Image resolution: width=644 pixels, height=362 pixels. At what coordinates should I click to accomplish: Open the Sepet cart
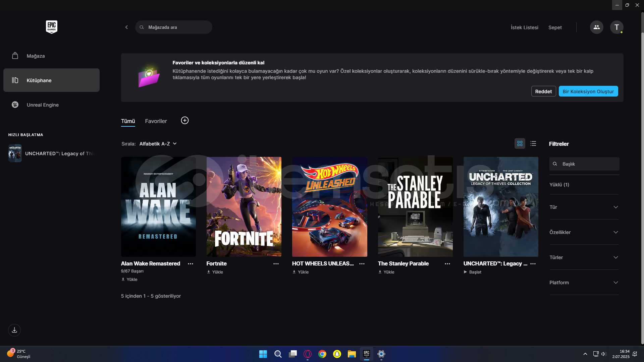click(x=555, y=27)
